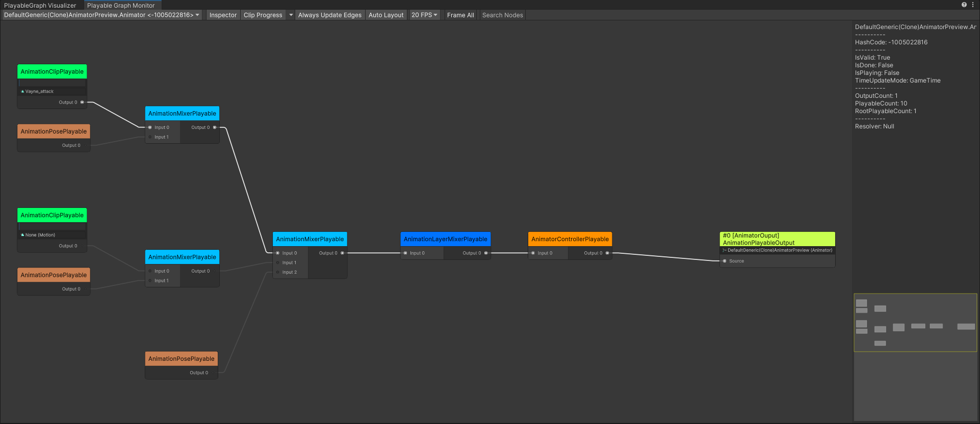980x424 pixels.
Task: Toggle Always Update Edges option
Action: click(x=329, y=15)
